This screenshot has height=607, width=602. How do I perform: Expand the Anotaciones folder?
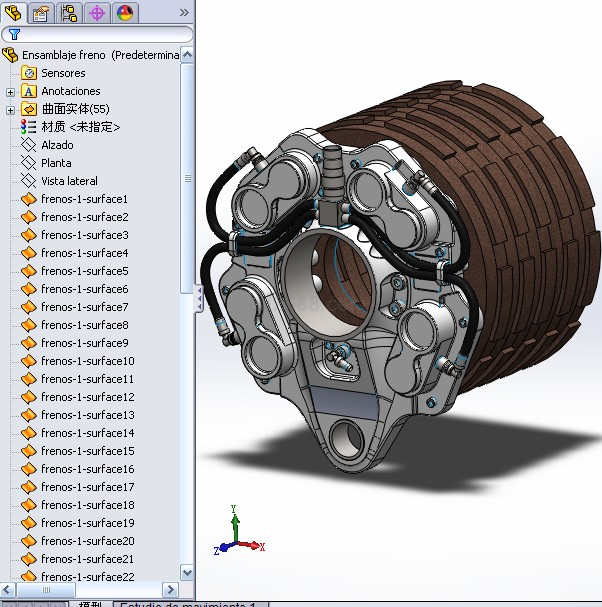(11, 92)
